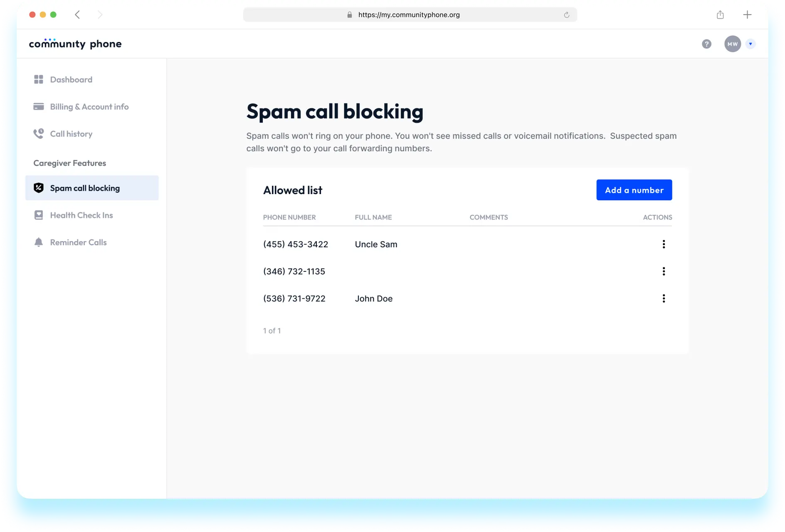Reload the page with the refresh icon
The width and height of the screenshot is (785, 532).
point(566,15)
